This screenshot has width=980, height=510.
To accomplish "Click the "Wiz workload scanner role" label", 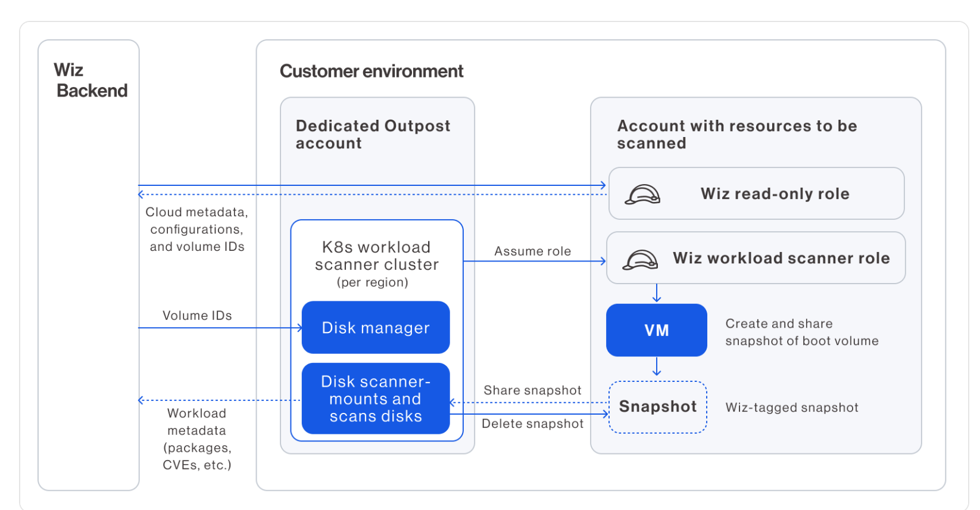I will point(781,258).
